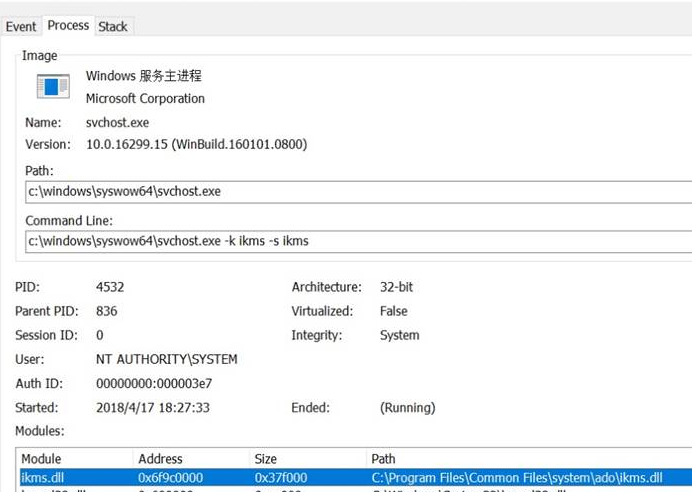The width and height of the screenshot is (692, 492).
Task: Click the 0x6f9c0000 address cell
Action: [x=171, y=478]
